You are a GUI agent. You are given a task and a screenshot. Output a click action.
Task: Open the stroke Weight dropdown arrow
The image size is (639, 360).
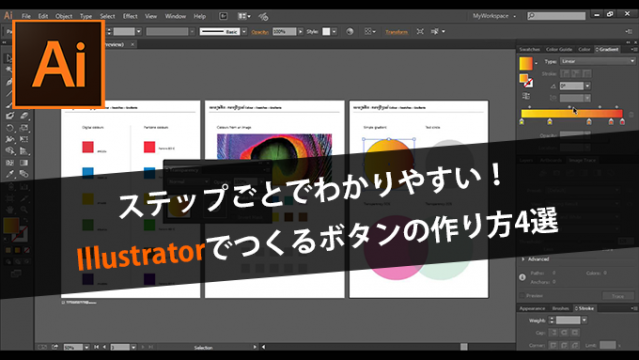pos(584,320)
